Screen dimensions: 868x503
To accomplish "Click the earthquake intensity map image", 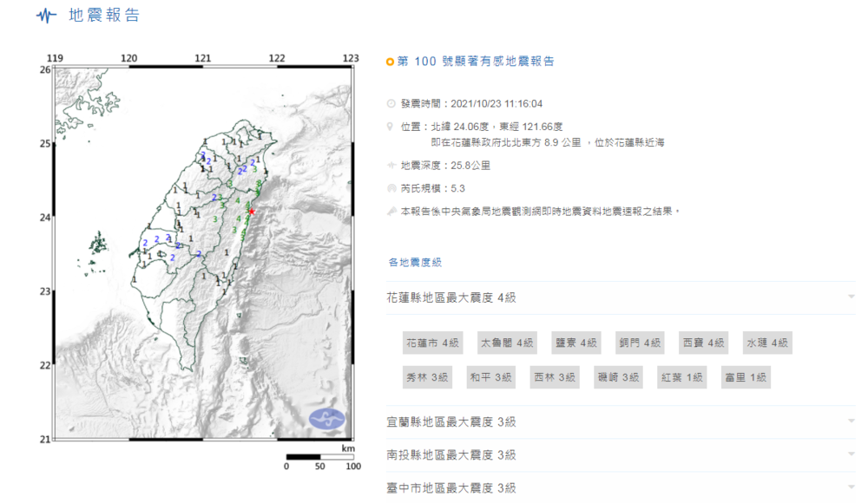I will pyautogui.click(x=204, y=253).
